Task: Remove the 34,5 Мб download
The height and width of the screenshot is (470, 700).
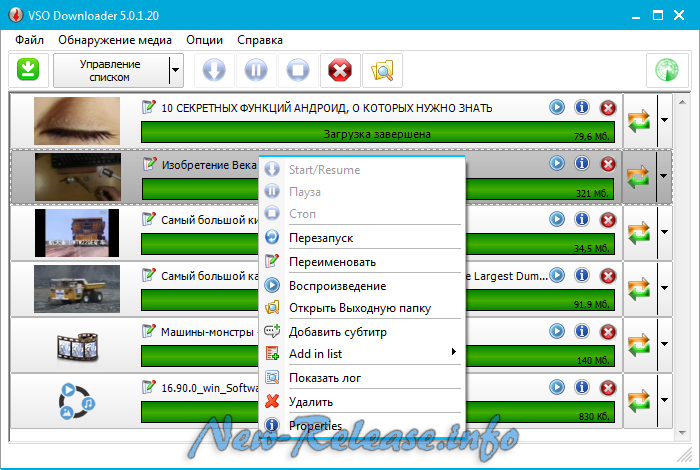Action: click(x=608, y=220)
